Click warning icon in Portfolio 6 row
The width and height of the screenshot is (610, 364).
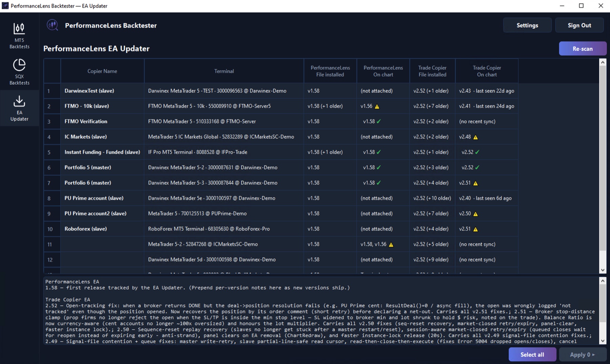(x=475, y=183)
